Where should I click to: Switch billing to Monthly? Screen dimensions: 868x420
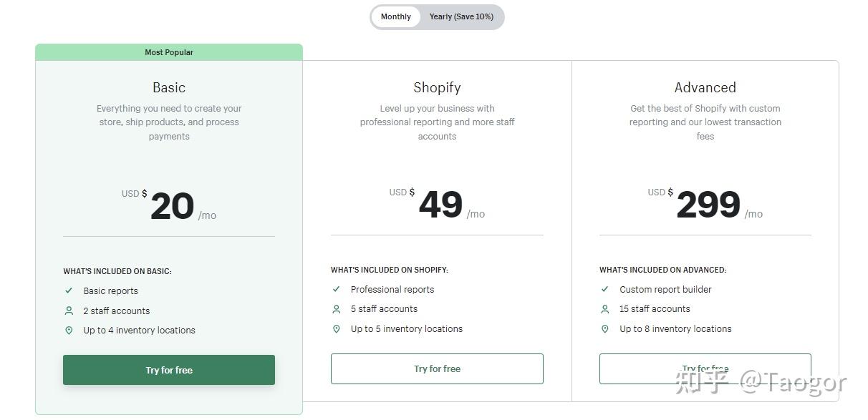(396, 16)
